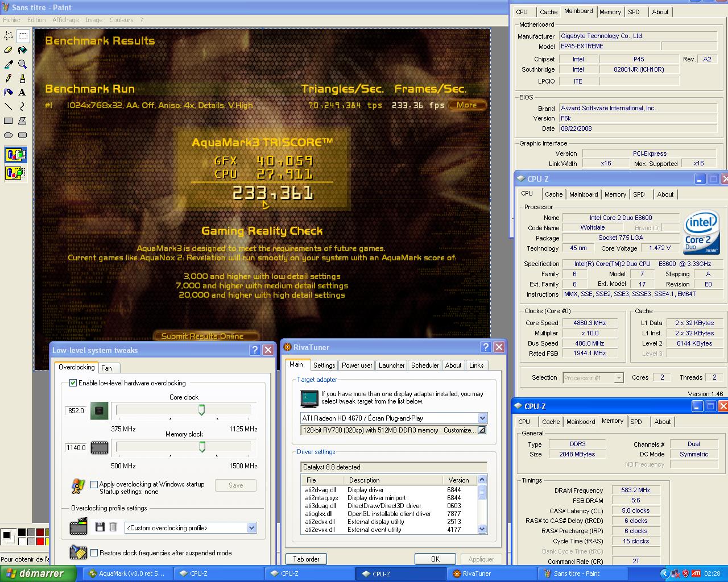
Task: Select the Line tool in Paint
Action: [x=9, y=106]
